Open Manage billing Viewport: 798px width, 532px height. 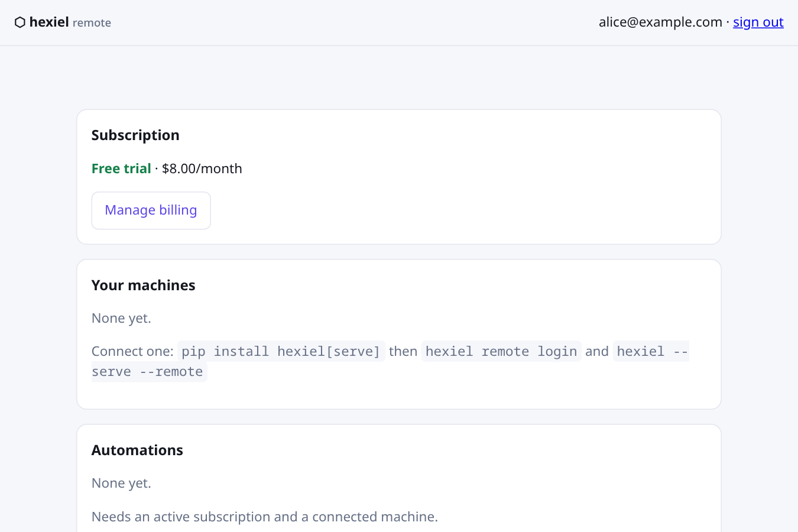point(151,210)
